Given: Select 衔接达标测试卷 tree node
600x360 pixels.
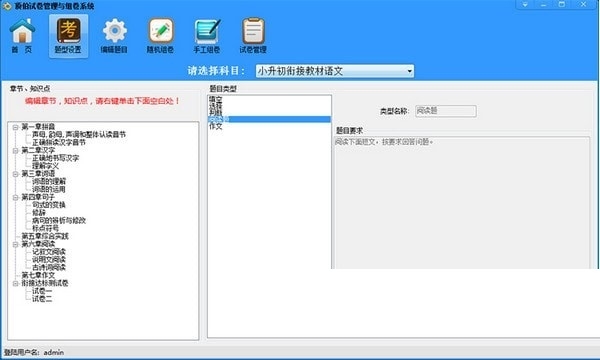Looking at the screenshot, I should [x=45, y=283].
